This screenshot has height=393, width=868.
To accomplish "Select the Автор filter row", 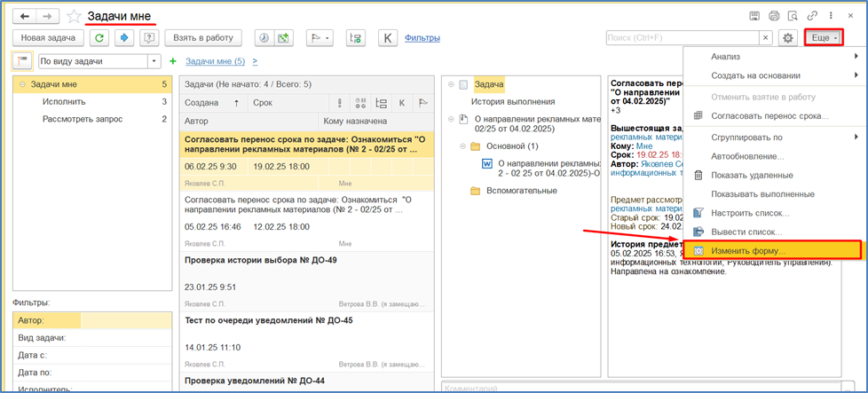I will pyautogui.click(x=93, y=320).
